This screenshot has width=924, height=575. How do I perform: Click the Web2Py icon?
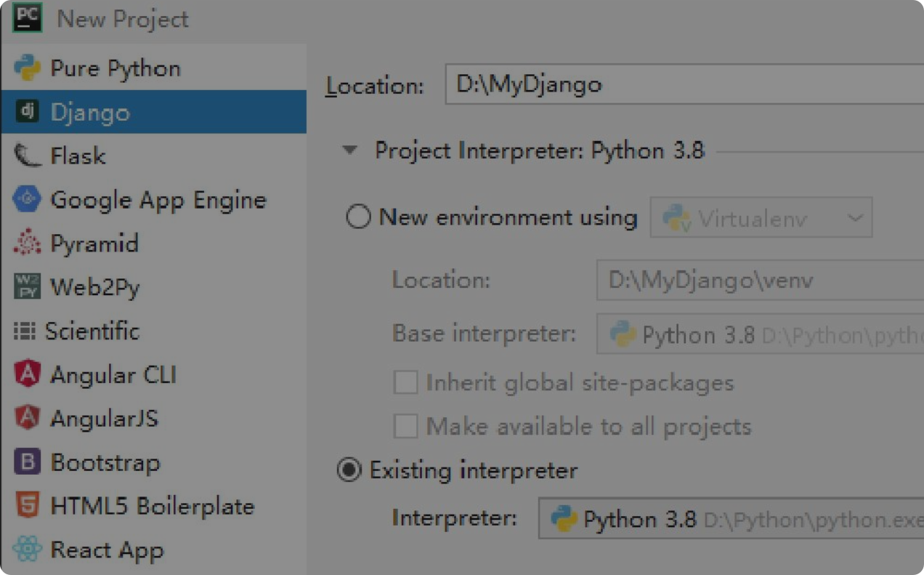point(27,286)
